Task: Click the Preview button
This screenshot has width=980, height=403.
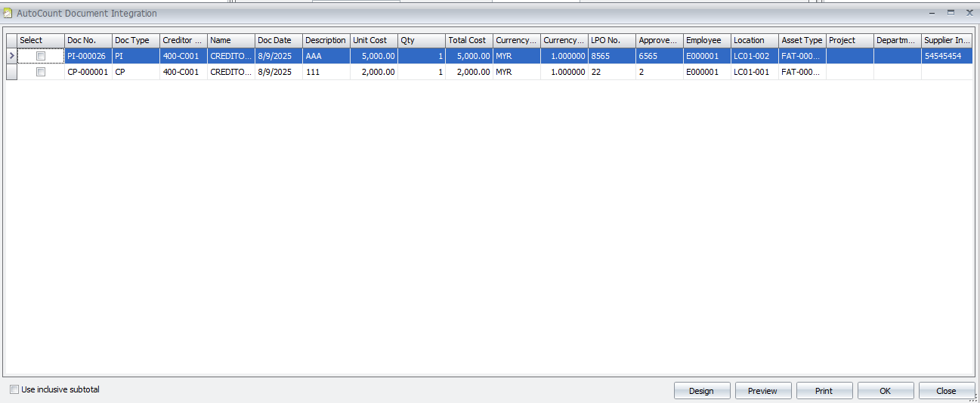Action: coord(763,390)
